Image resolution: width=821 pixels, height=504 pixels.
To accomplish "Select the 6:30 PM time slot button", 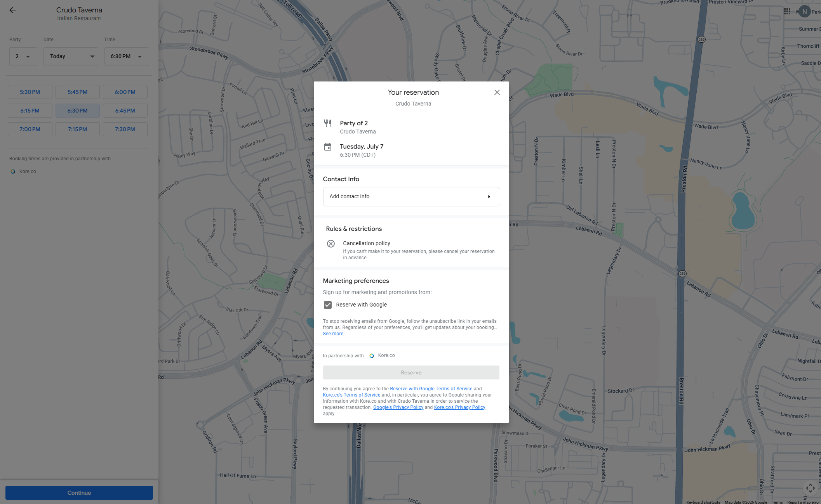I will point(78,111).
